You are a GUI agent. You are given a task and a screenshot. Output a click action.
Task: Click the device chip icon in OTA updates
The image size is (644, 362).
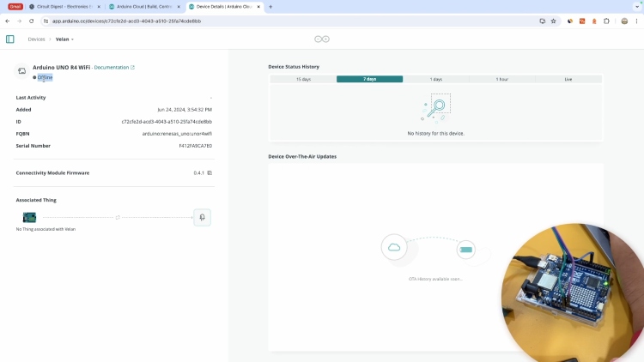[465, 250]
